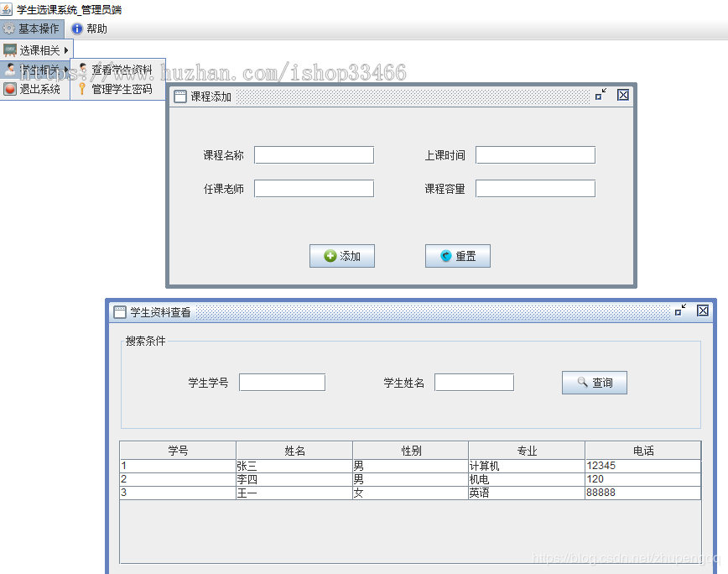Select the 女 gender cell
728x574 pixels.
(x=411, y=493)
